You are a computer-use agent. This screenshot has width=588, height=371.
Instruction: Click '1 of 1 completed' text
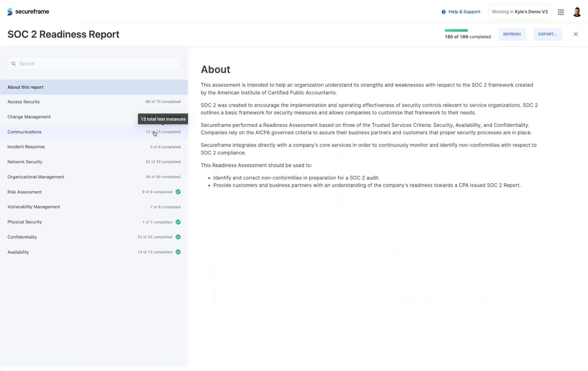point(157,222)
